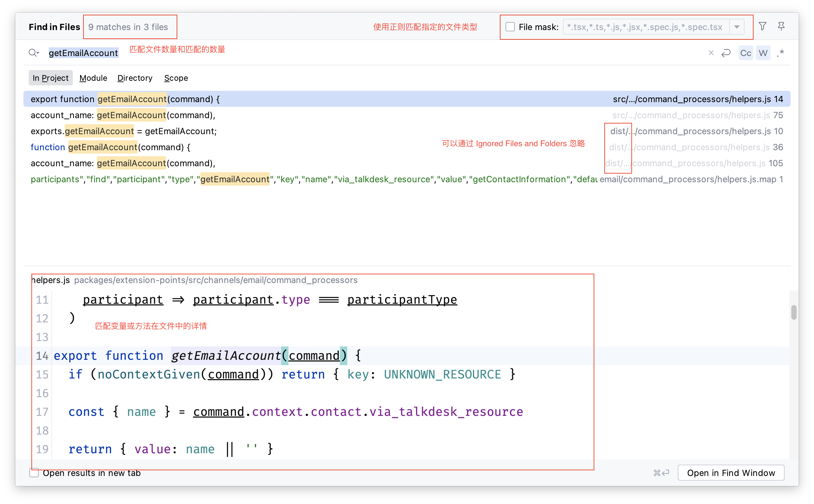Check Open results in new tab
The height and width of the screenshot is (504, 814).
coord(34,473)
